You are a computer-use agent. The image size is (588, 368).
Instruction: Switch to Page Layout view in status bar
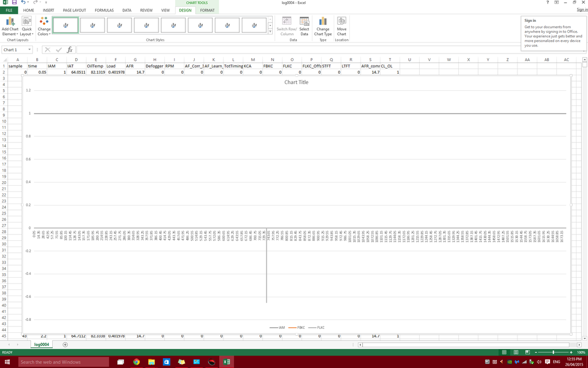click(x=516, y=352)
